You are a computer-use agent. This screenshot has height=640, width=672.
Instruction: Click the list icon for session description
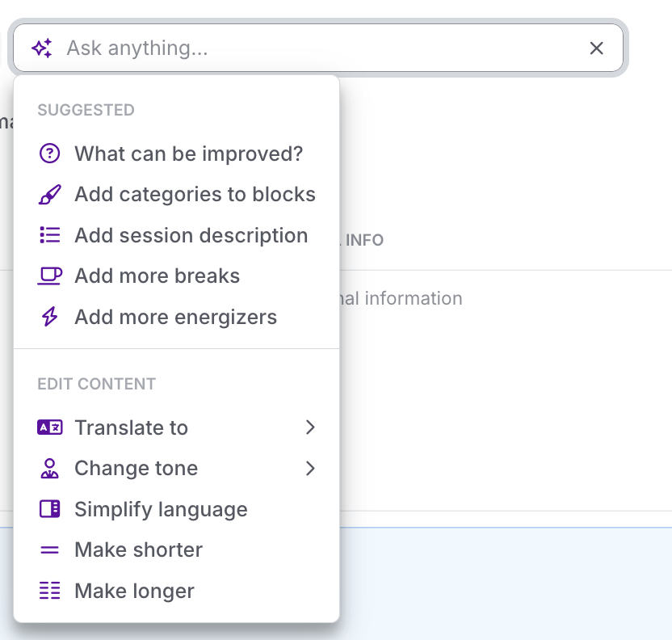(50, 235)
